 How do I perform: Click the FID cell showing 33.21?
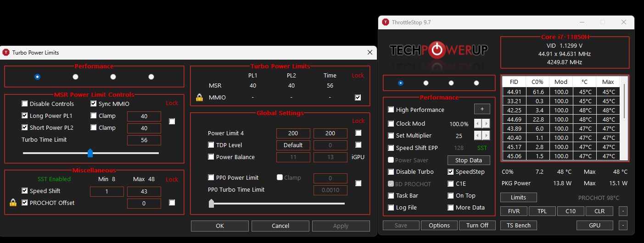point(514,101)
